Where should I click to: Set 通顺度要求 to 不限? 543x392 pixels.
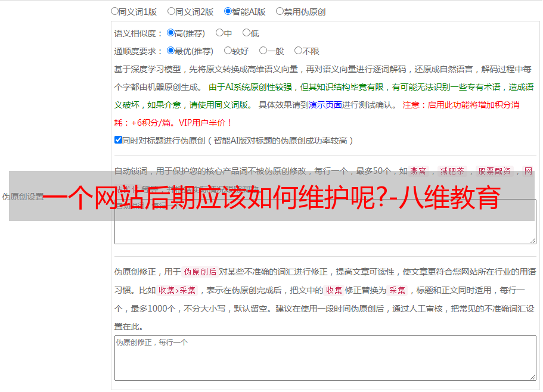(298, 51)
